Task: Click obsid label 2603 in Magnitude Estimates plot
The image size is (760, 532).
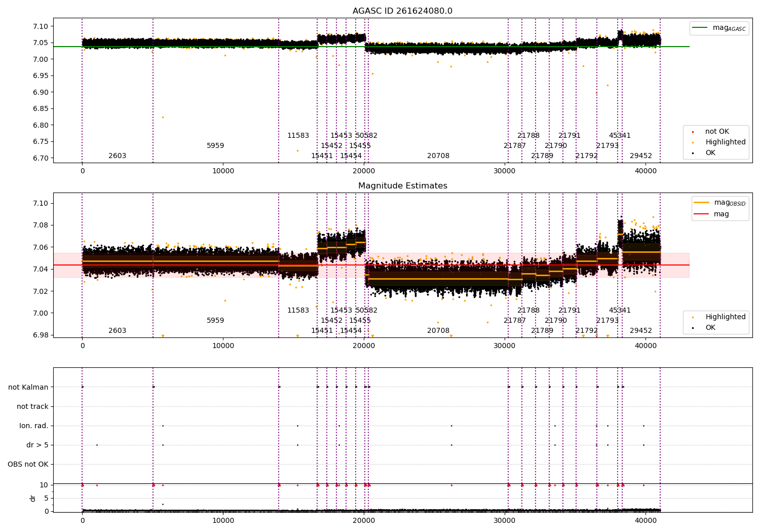Action: pyautogui.click(x=117, y=331)
